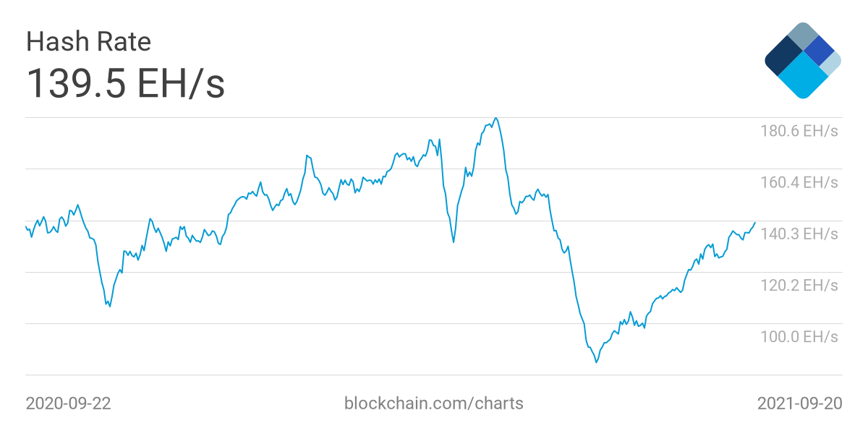Click the lowest trough of the hash rate line
This screenshot has height=434, width=868.
pos(596,362)
